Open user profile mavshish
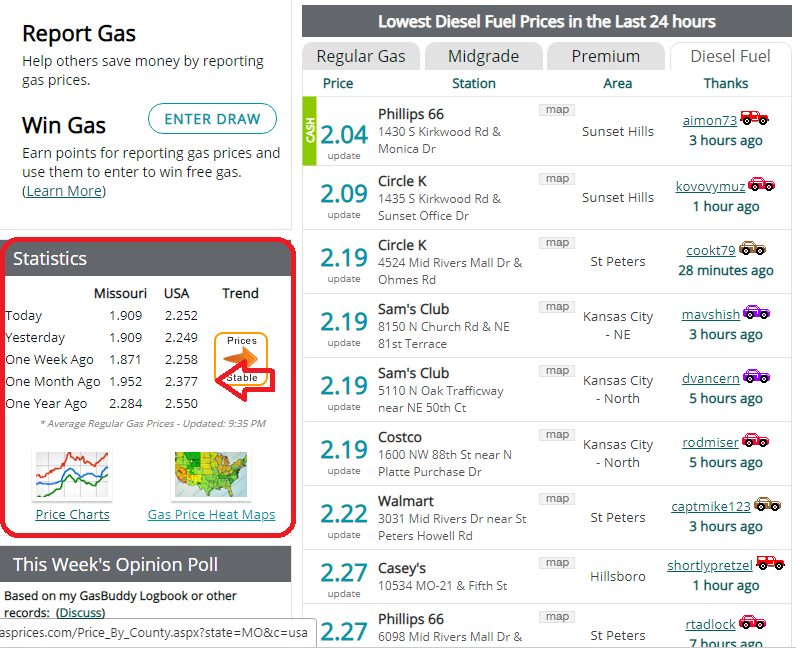The image size is (796, 648). tap(711, 314)
